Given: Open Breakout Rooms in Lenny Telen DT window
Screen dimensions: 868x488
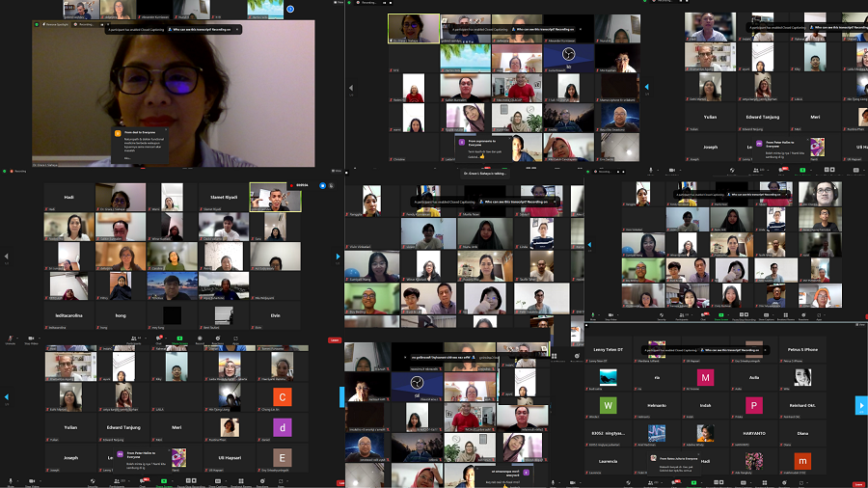Looking at the screenshot, I should coord(765,482).
